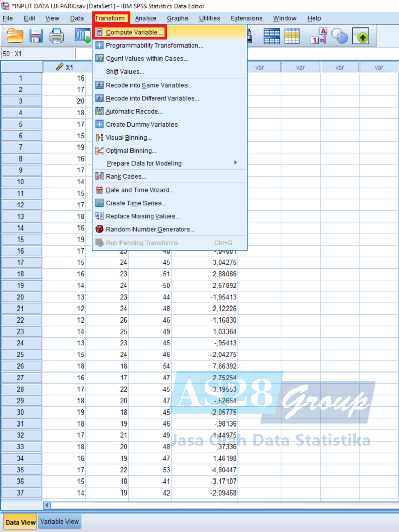Click the Save floppy disk icon

coord(36,36)
